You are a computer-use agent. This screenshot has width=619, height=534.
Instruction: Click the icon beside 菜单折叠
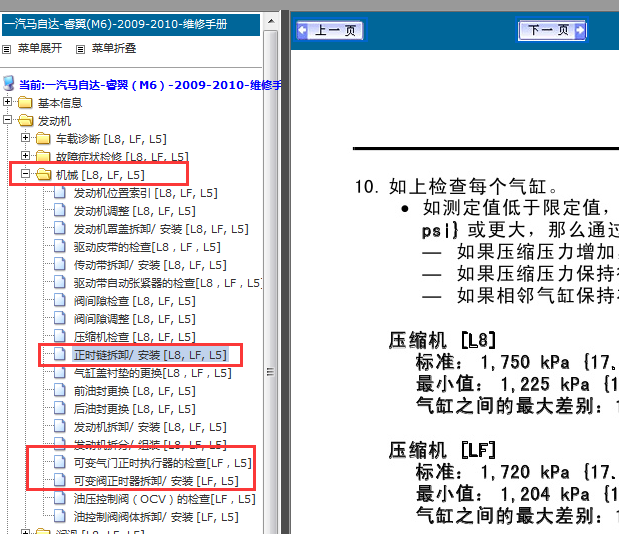pos(80,49)
